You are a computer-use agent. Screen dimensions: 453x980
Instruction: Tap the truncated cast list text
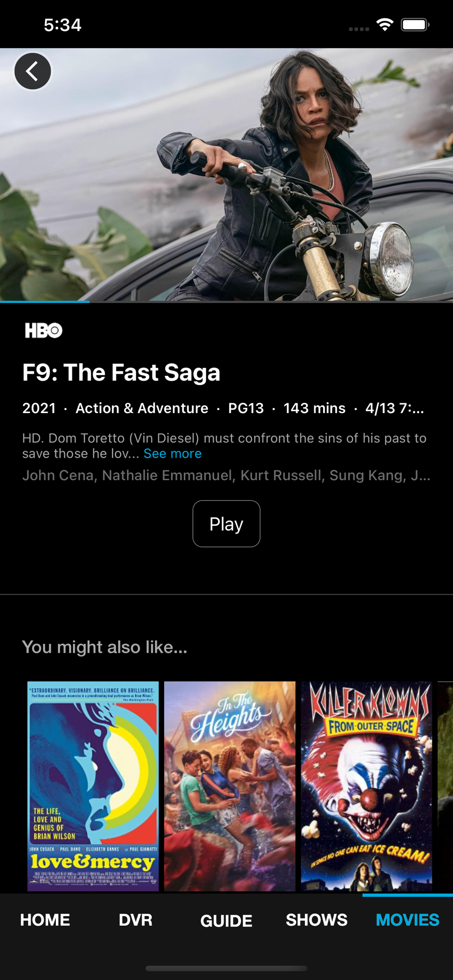[226, 475]
